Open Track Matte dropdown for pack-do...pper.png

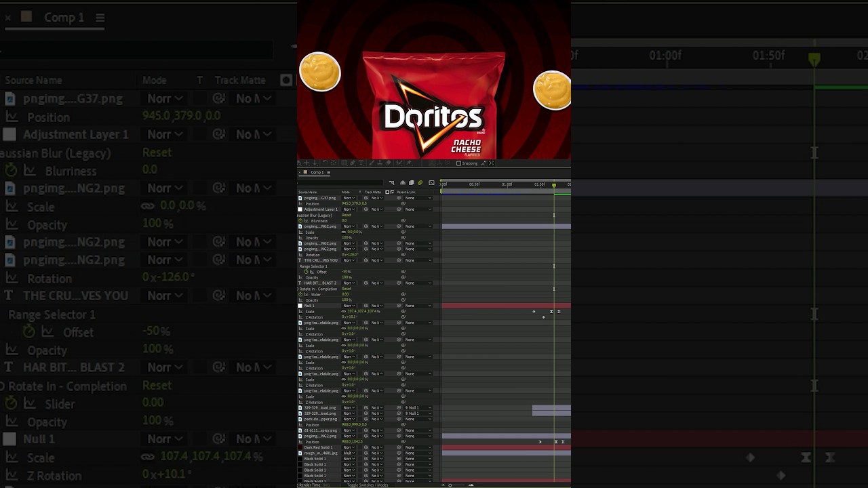pyautogui.click(x=376, y=419)
